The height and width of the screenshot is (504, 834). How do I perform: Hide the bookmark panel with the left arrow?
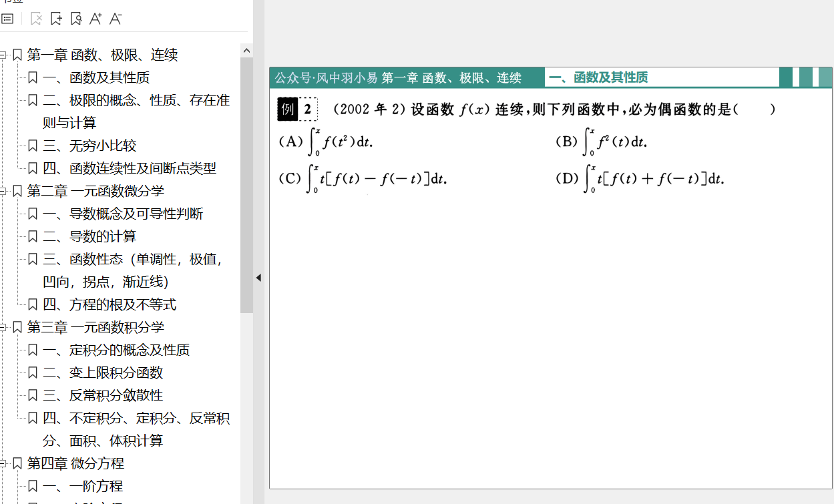tap(258, 278)
